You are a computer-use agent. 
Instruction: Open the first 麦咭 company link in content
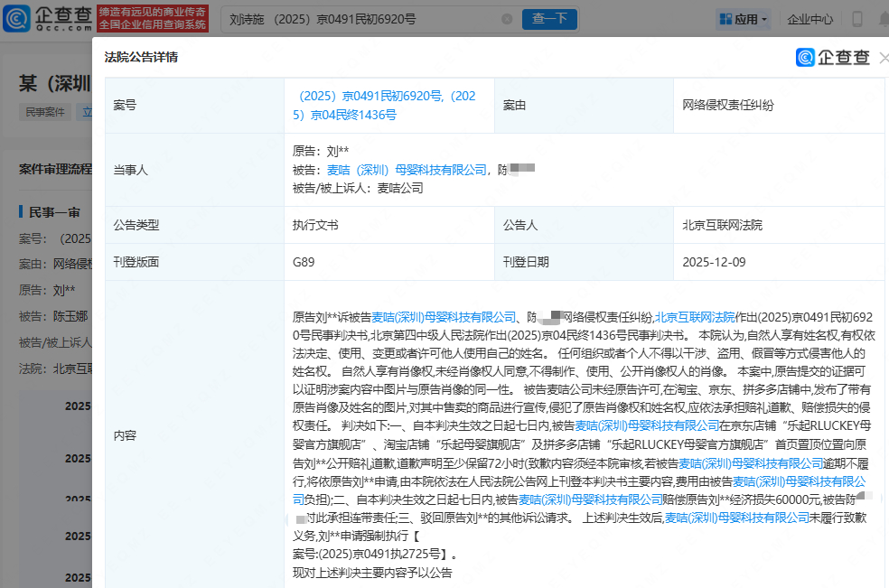pos(444,317)
